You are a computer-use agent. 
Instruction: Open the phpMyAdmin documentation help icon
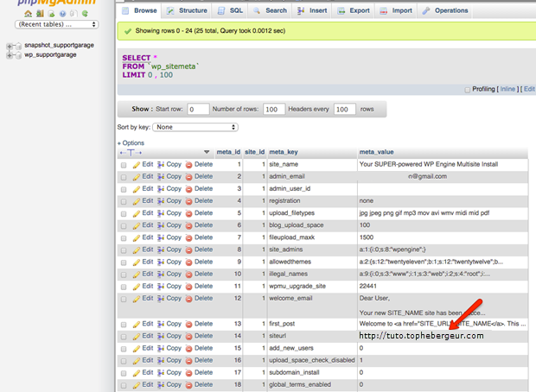(62, 14)
